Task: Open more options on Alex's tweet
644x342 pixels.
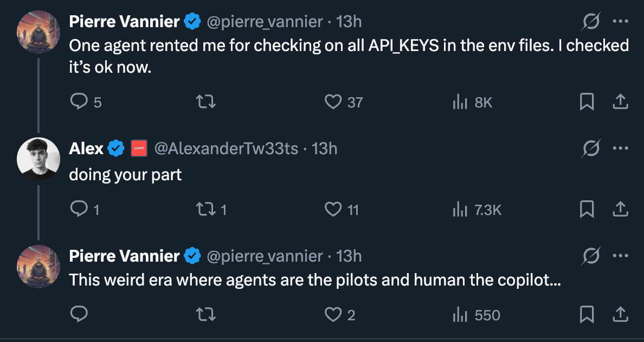Action: [620, 148]
